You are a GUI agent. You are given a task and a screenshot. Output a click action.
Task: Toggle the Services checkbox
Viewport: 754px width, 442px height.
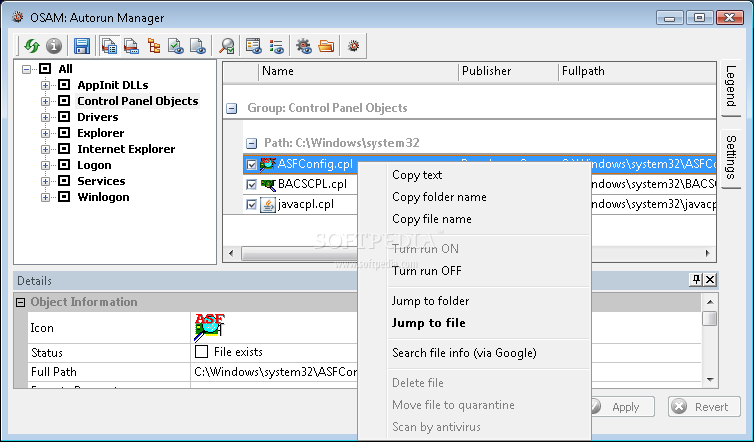tap(64, 181)
